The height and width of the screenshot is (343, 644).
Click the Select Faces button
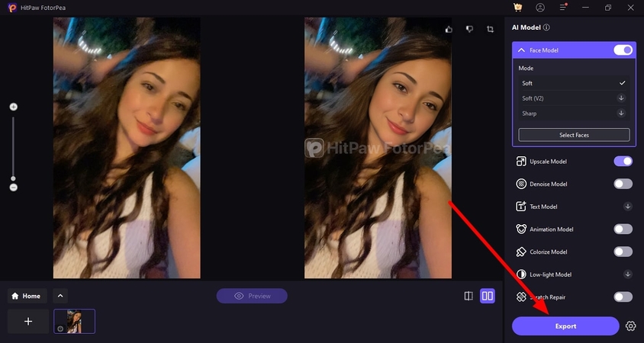tap(574, 135)
